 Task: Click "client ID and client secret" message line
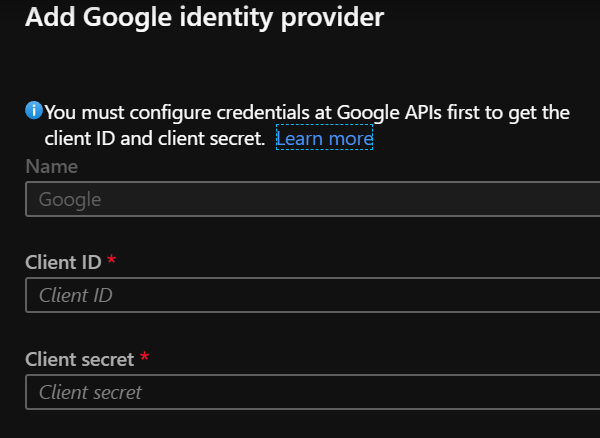pyautogui.click(x=156, y=139)
